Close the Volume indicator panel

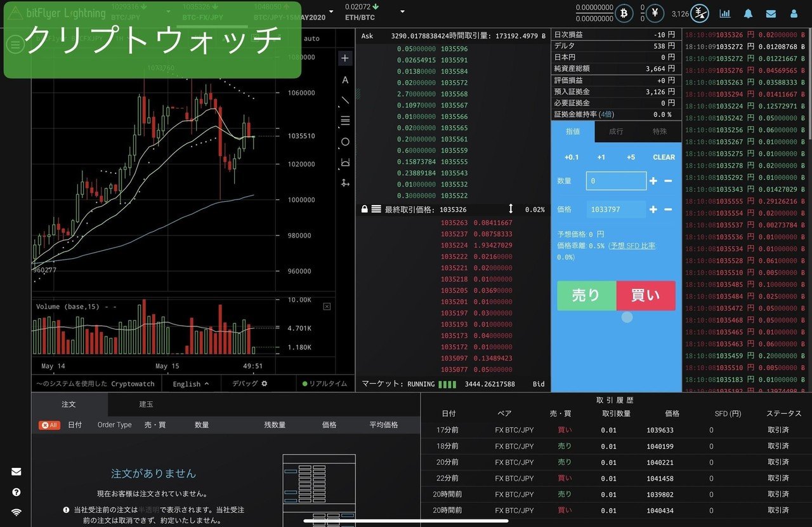[327, 306]
